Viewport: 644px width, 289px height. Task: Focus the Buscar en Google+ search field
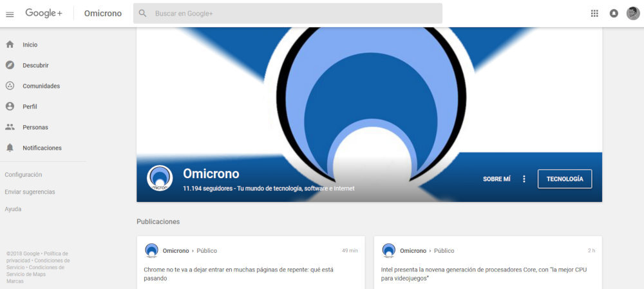287,14
